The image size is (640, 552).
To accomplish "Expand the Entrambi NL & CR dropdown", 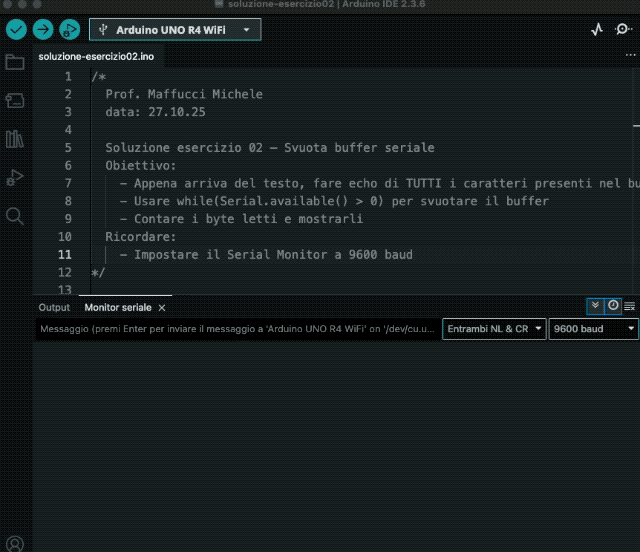I will 495,329.
